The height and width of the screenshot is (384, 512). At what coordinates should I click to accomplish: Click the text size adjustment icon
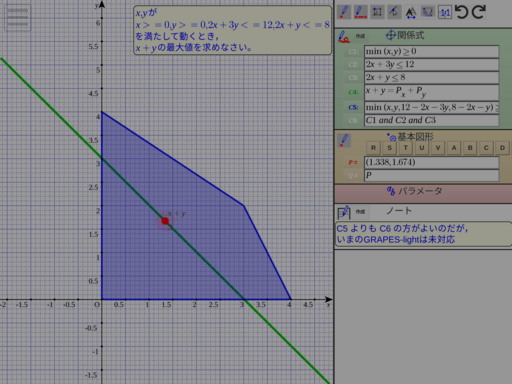411,13
